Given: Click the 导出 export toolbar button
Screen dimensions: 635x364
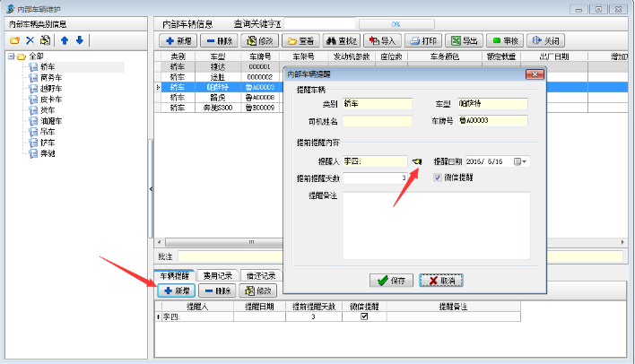Looking at the screenshot, I should click(464, 40).
